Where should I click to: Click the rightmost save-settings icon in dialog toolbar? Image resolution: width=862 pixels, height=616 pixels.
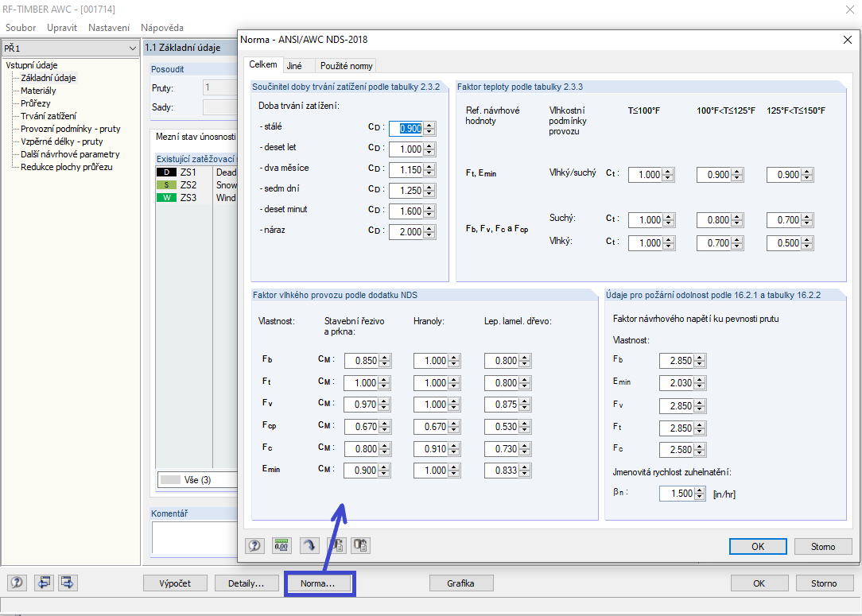click(361, 546)
